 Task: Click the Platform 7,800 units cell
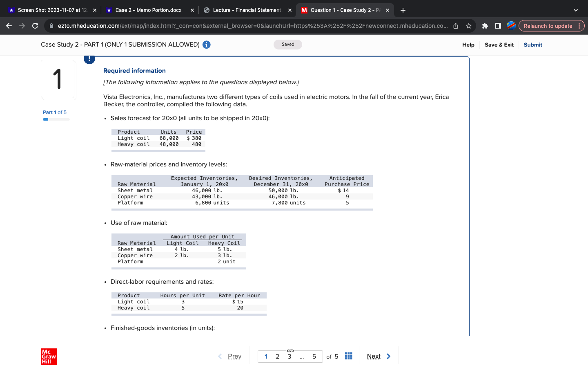[289, 203]
